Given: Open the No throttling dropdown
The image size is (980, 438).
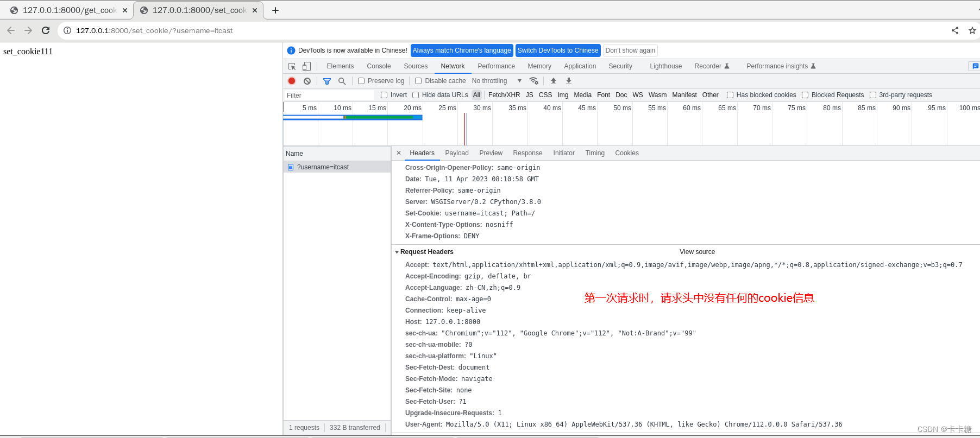Looking at the screenshot, I should tap(497, 81).
